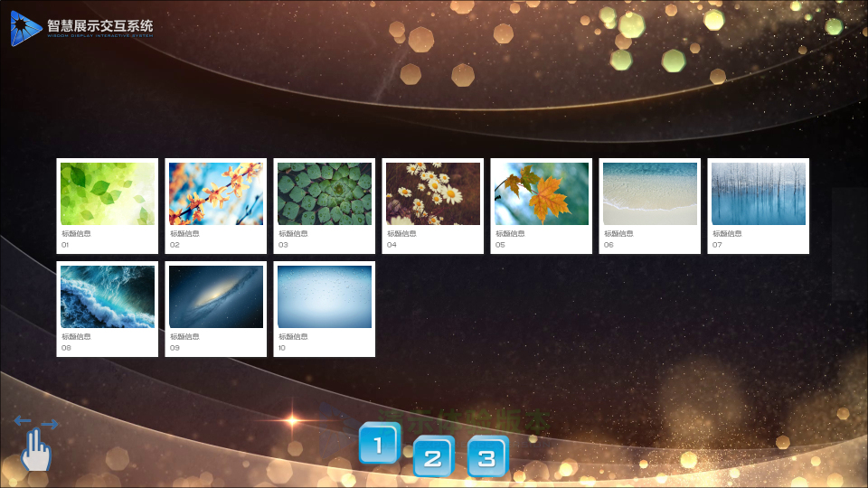
Task: Click the 智慧展示交互系统 header title
Action: [x=100, y=26]
